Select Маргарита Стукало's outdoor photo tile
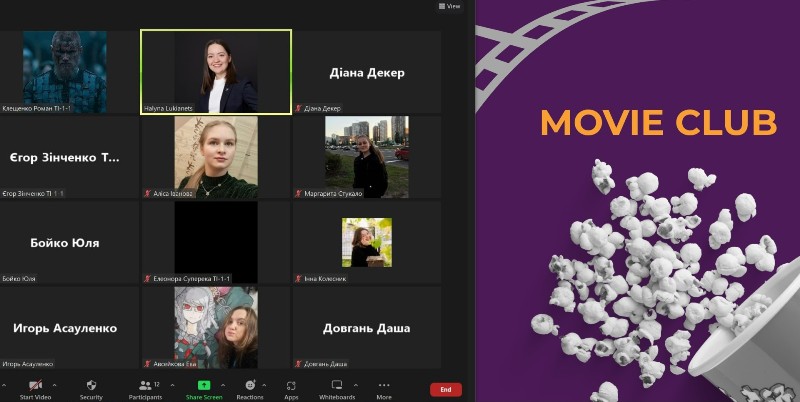The image size is (800, 402). [367, 157]
